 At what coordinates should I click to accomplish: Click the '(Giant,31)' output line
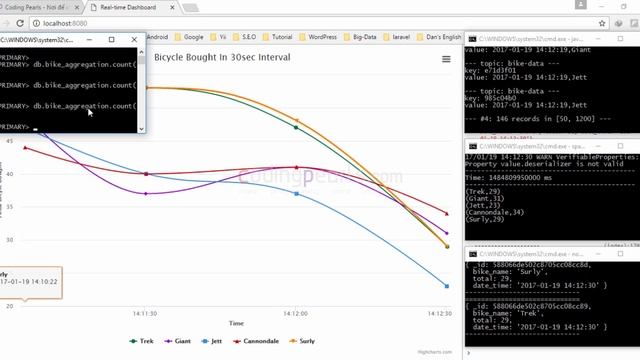pos(485,198)
